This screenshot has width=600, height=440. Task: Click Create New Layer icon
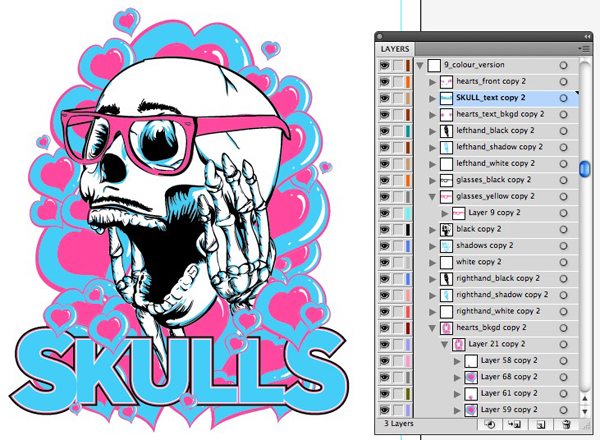541,424
